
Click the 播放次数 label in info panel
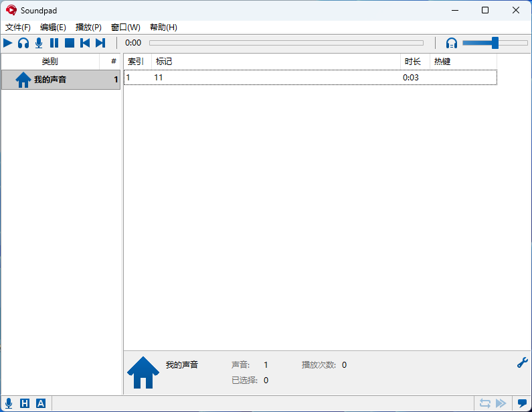coord(319,365)
